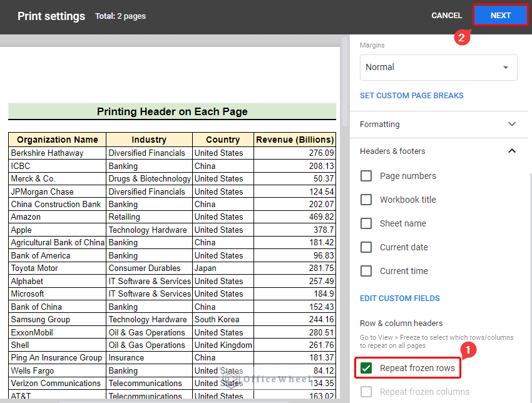Image resolution: width=532 pixels, height=403 pixels.
Task: Expand the Formatting section chevron
Action: tap(512, 124)
